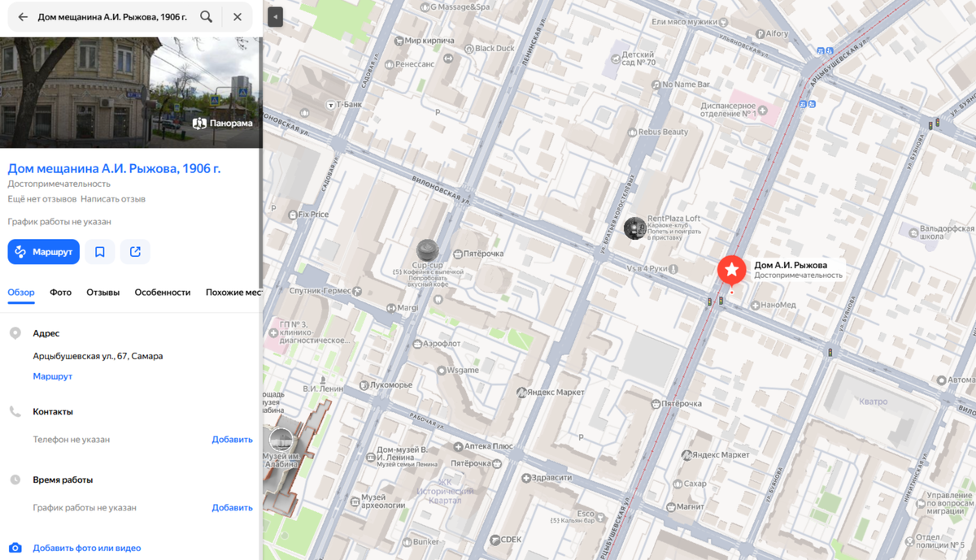The height and width of the screenshot is (560, 976).
Task: Click the Лукоморье map marker
Action: point(363,385)
